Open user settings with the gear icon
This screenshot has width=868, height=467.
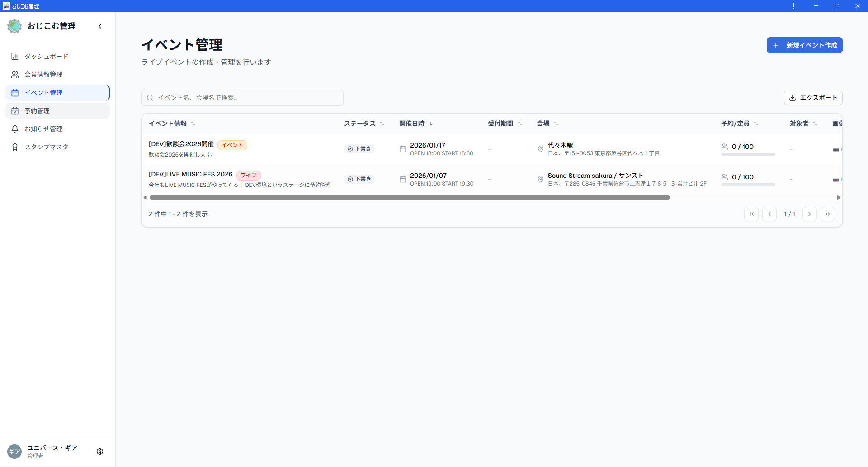tap(100, 451)
